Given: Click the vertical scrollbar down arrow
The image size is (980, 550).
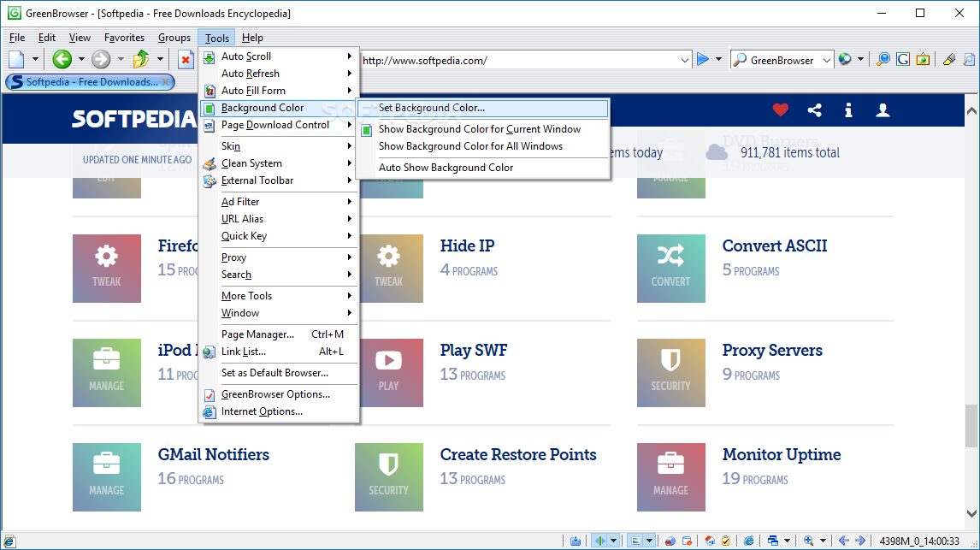Looking at the screenshot, I should click(971, 514).
